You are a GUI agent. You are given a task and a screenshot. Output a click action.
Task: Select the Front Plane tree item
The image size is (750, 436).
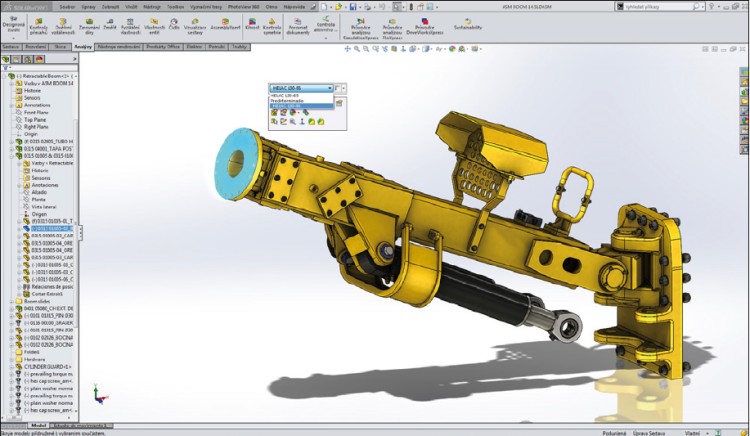point(34,112)
